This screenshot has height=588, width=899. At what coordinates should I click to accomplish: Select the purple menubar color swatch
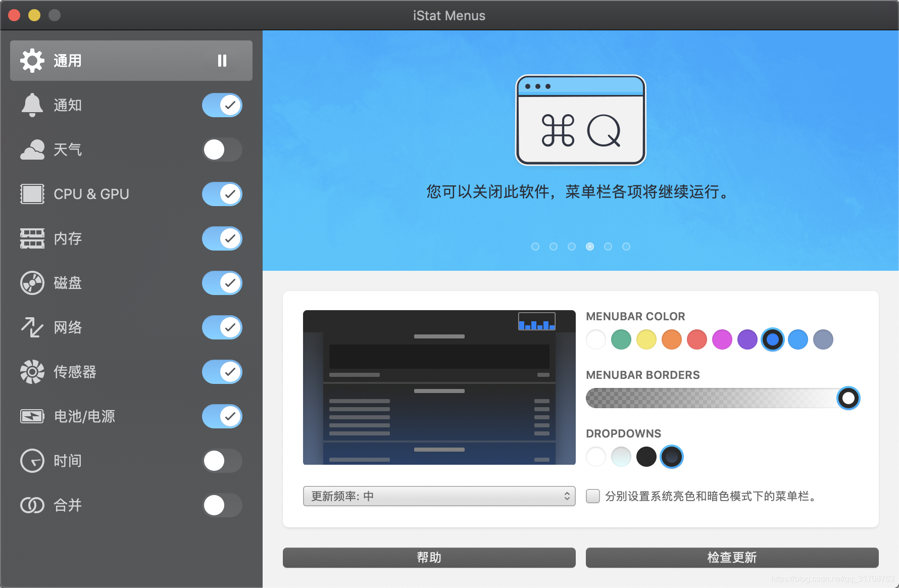click(747, 339)
